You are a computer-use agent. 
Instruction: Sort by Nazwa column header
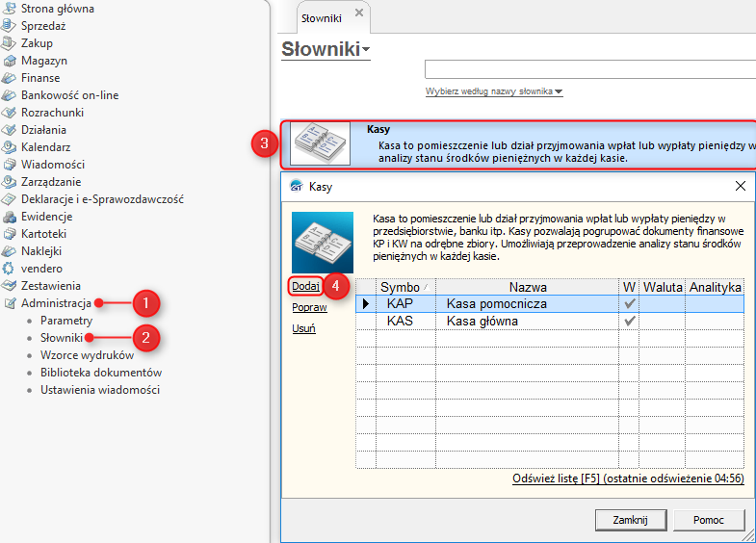point(528,287)
